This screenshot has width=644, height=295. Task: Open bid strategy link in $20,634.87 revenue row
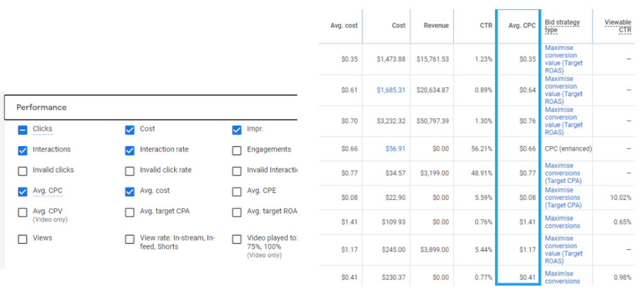click(x=563, y=90)
